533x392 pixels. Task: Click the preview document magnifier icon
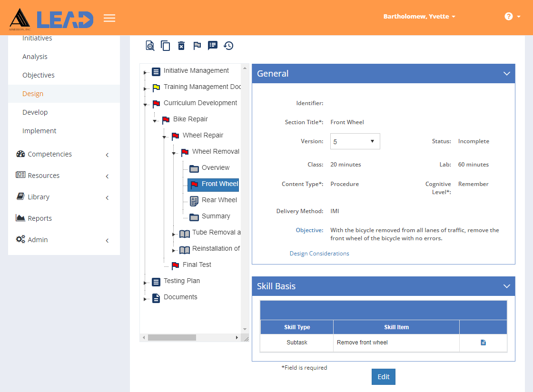coord(150,46)
